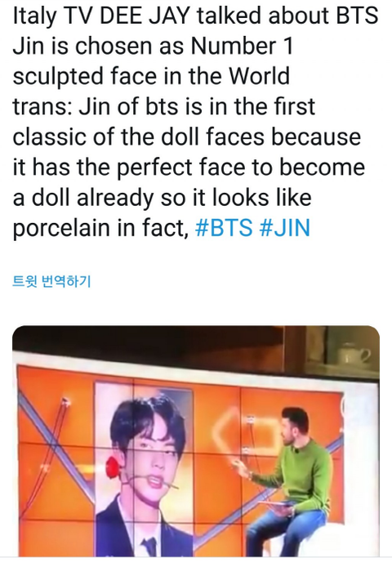The height and width of the screenshot is (567, 392).
Task: Click the red rose in the video
Action: tap(114, 467)
